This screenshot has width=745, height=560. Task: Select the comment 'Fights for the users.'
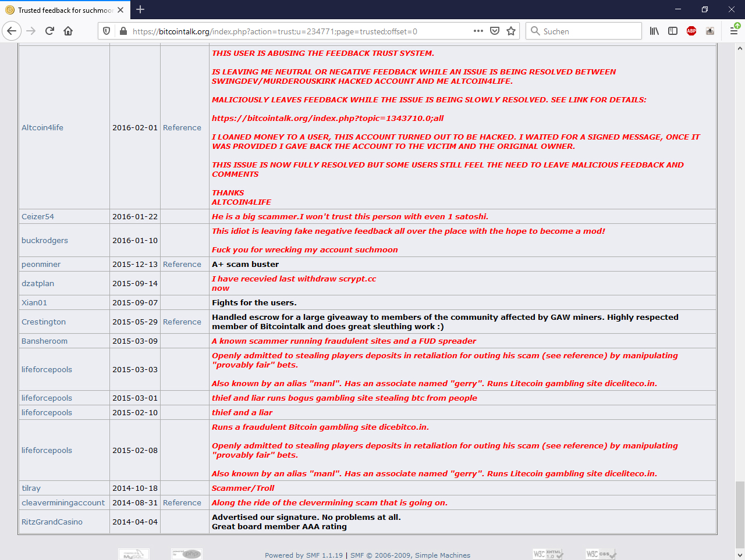(254, 302)
